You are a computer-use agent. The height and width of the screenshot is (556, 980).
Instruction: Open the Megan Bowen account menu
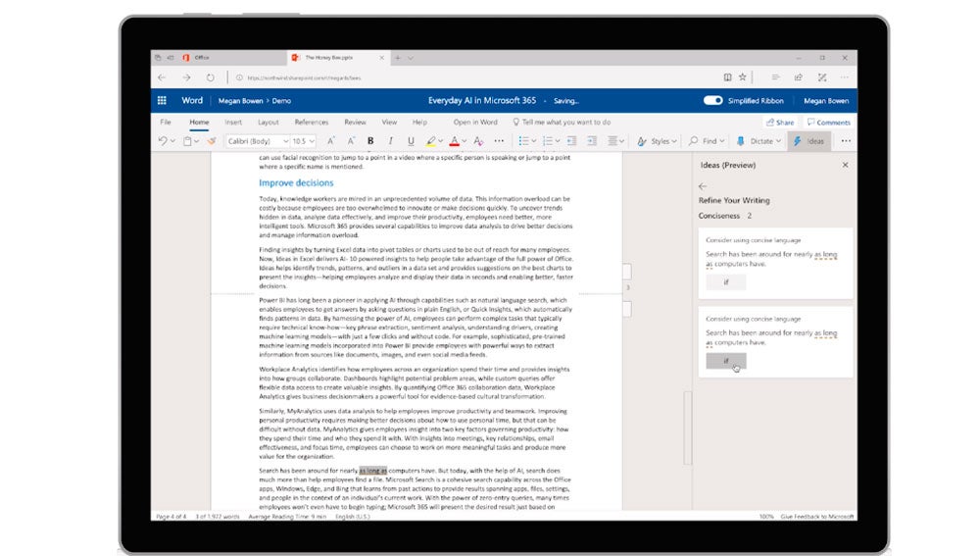click(826, 101)
